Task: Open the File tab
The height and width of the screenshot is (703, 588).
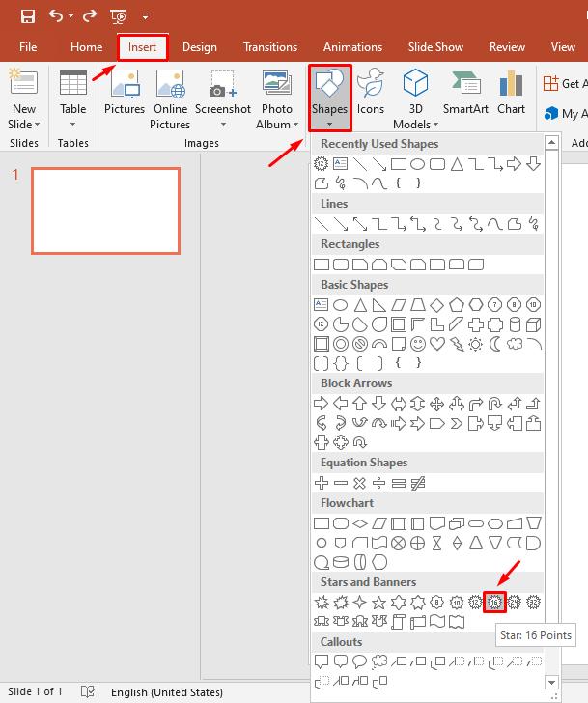Action: click(28, 47)
